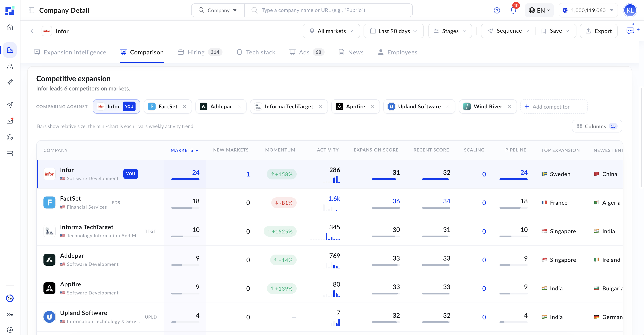
Task: Click the Informa TechTarget logo in table row
Action: 49,231
